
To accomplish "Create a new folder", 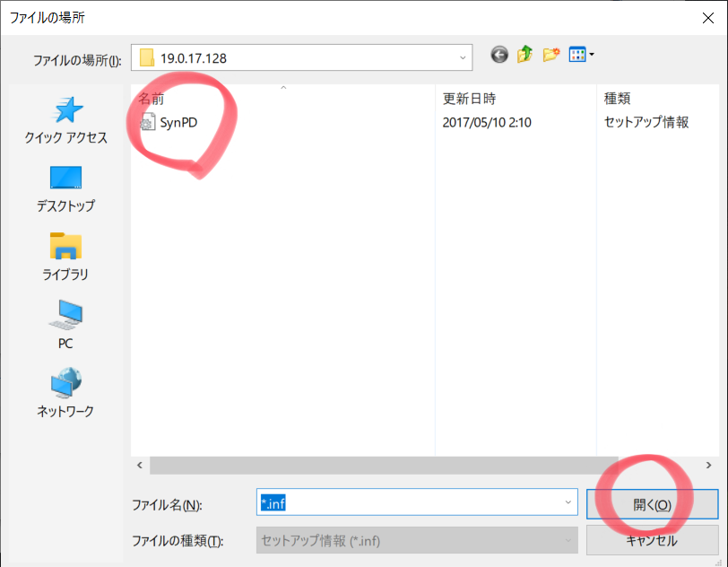I will click(551, 56).
